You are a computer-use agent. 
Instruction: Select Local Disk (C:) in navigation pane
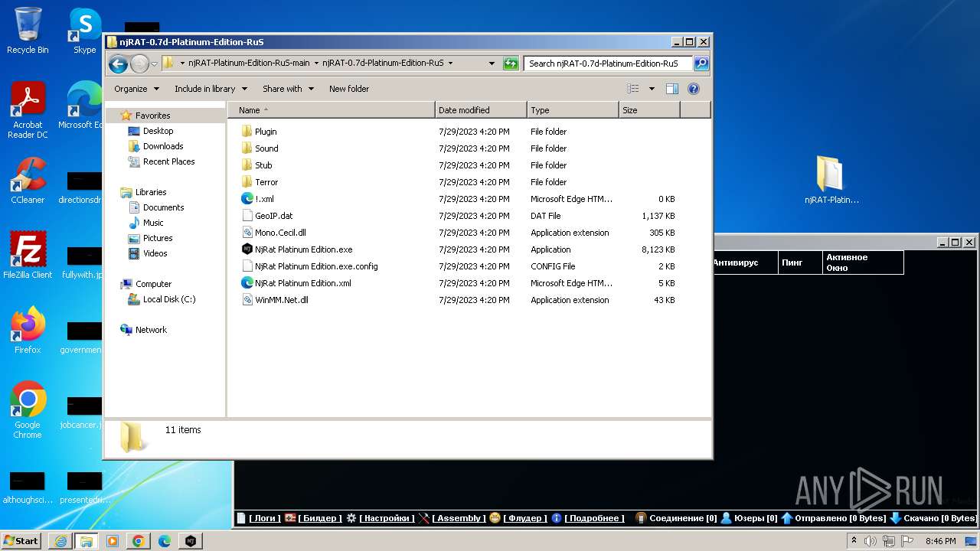(168, 299)
